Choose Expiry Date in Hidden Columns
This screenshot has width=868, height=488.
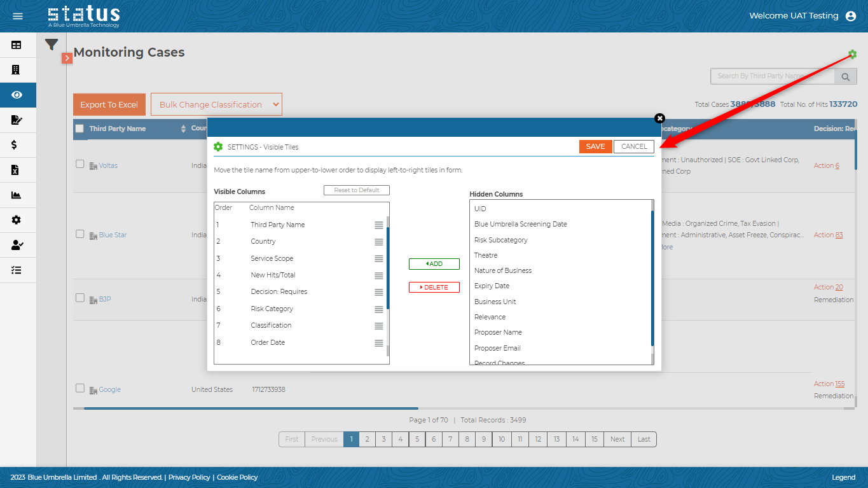click(492, 286)
